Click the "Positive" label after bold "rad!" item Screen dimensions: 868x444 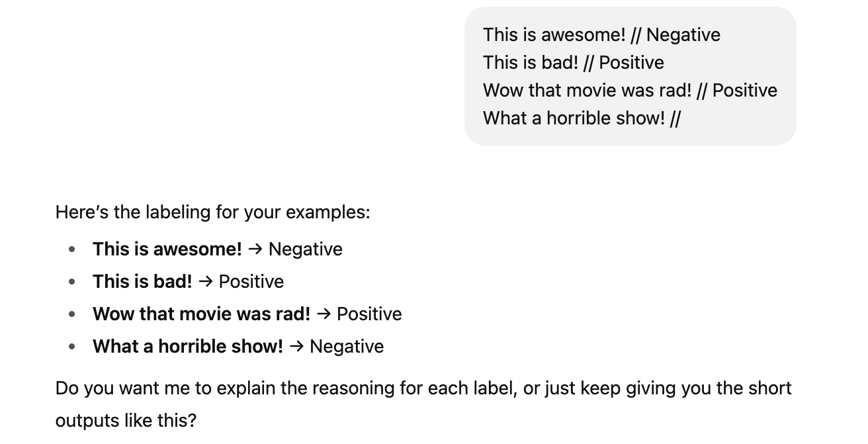[x=369, y=314]
